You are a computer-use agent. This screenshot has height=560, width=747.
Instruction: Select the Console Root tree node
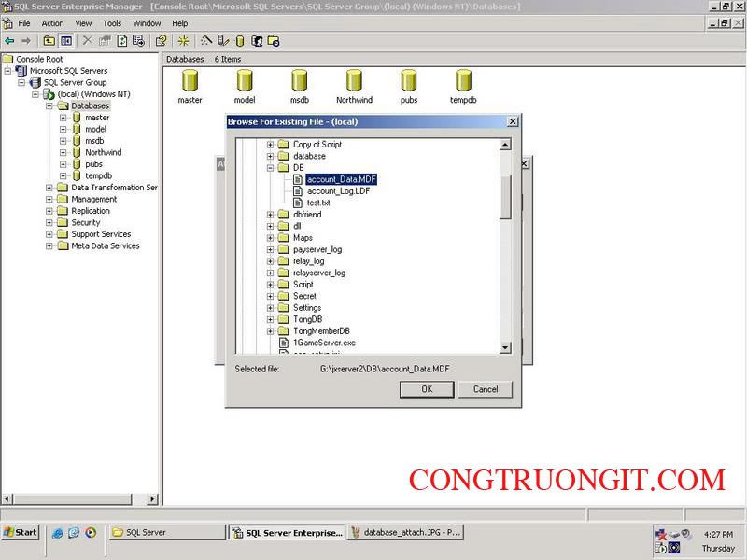tap(39, 59)
